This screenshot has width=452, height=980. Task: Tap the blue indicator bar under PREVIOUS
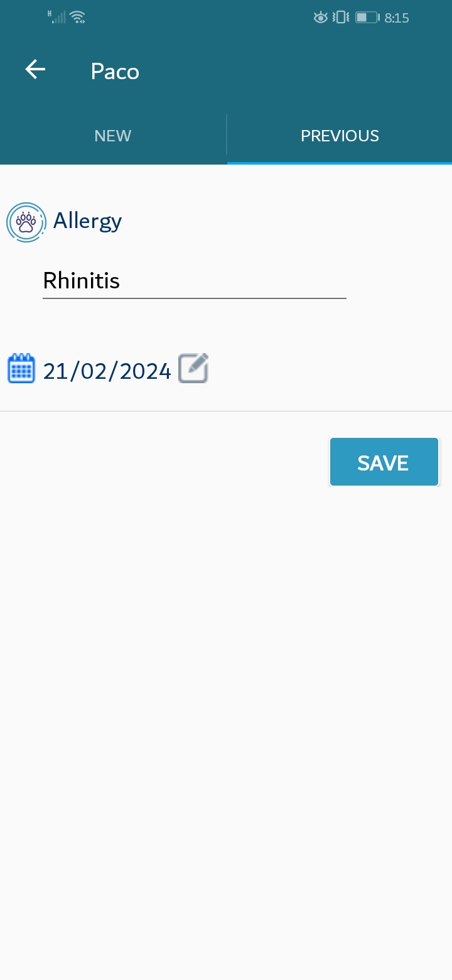click(340, 163)
